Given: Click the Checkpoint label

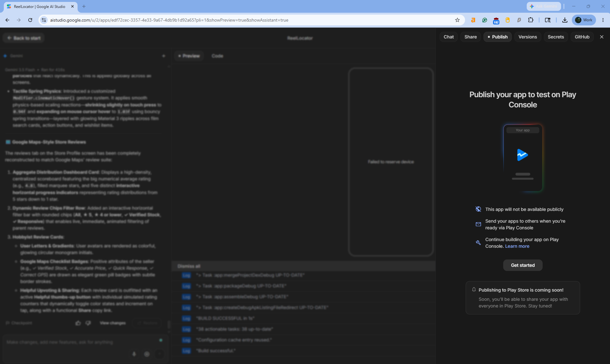Looking at the screenshot, I should pyautogui.click(x=19, y=323).
